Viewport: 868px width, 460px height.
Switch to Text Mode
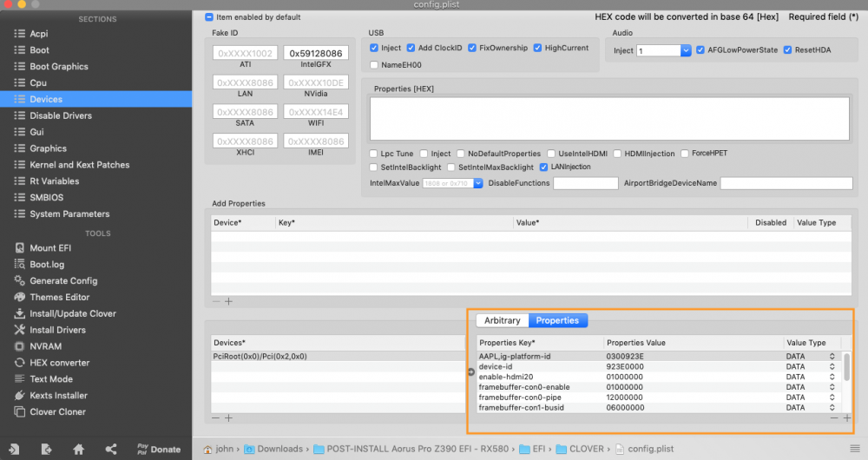pos(51,378)
